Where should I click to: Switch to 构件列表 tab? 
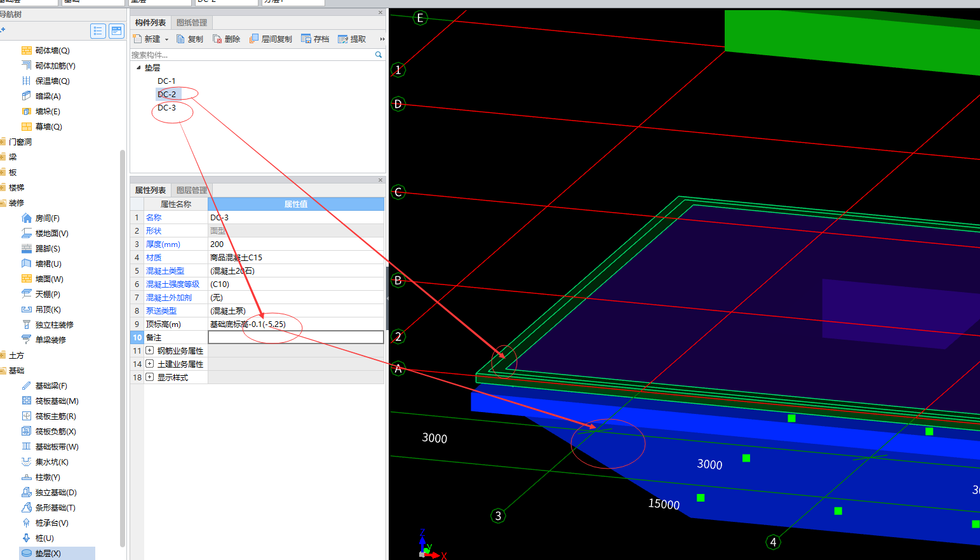pos(151,23)
